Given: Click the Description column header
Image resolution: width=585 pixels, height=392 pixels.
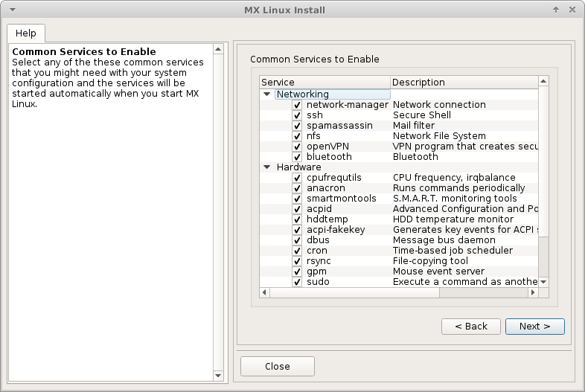Looking at the screenshot, I should [x=464, y=83].
